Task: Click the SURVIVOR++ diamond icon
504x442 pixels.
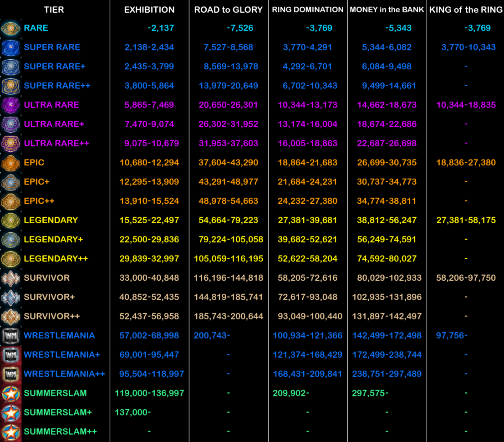Action: (x=10, y=317)
